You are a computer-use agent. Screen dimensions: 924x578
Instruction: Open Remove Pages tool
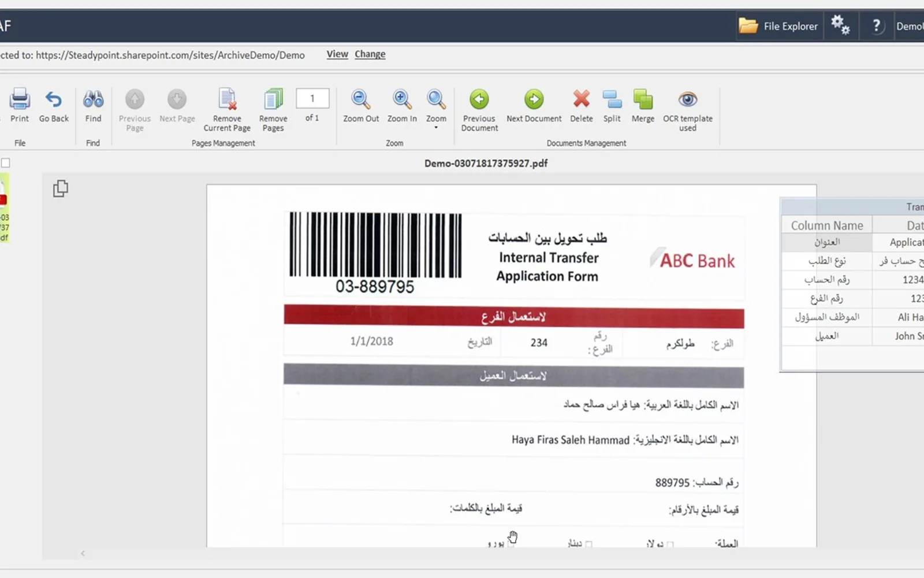pyautogui.click(x=273, y=110)
